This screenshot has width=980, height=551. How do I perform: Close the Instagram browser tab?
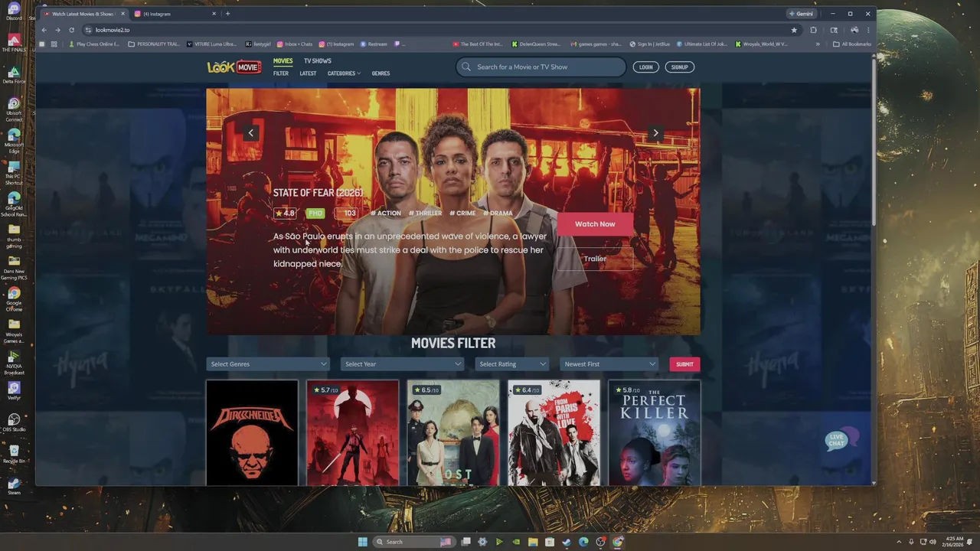coord(214,14)
